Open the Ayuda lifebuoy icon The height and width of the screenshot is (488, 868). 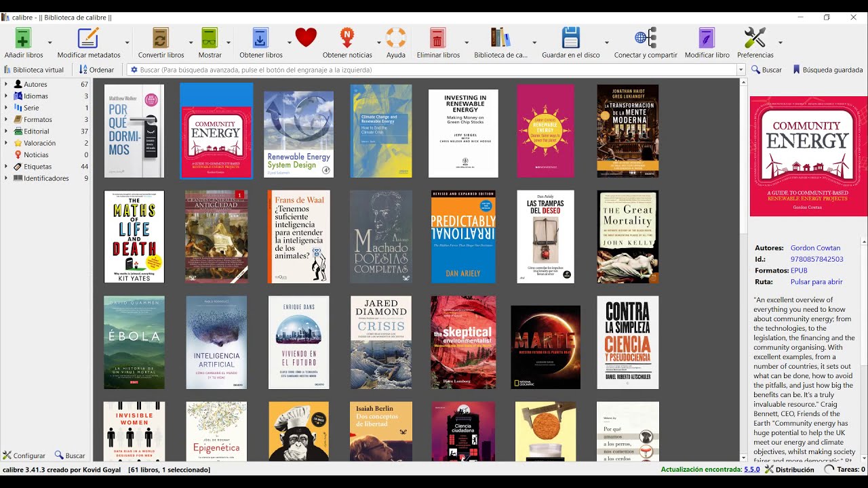(x=396, y=37)
